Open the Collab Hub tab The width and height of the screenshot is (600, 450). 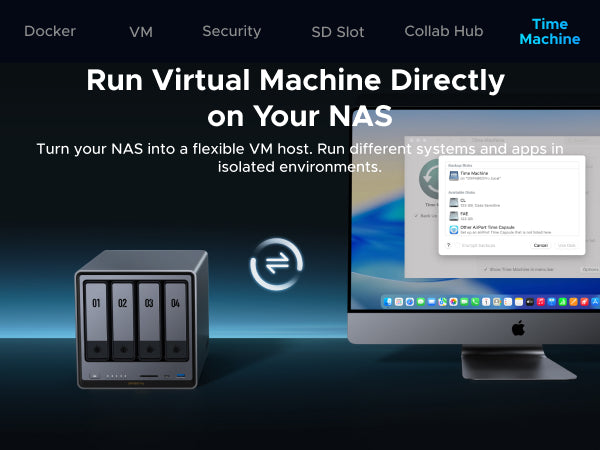pos(443,31)
